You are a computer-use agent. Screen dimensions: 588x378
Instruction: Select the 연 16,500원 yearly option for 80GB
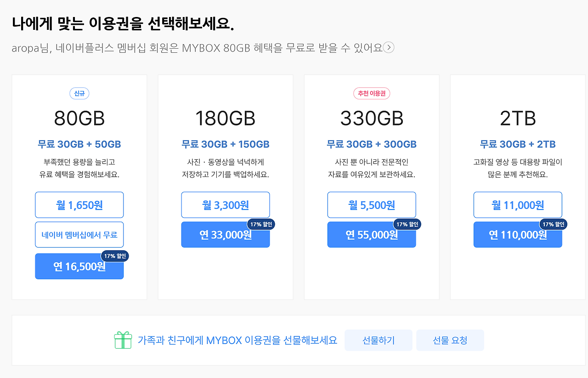79,266
